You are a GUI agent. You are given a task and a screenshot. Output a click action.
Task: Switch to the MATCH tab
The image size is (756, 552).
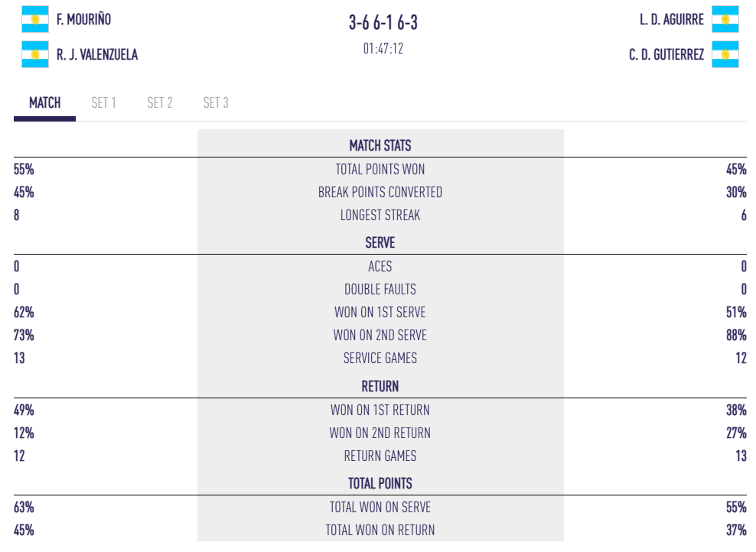pos(44,102)
